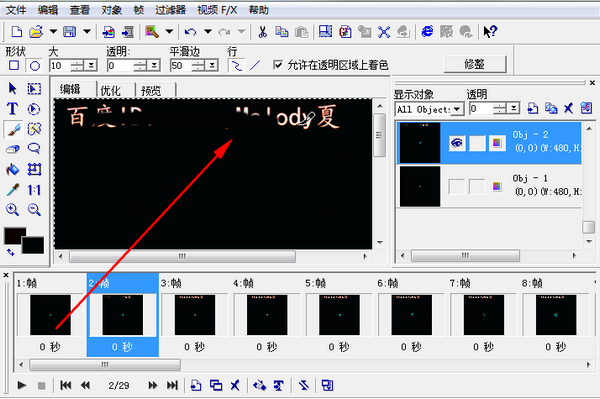This screenshot has height=399, width=600.
Task: Play the animation with the play button
Action: 22,385
